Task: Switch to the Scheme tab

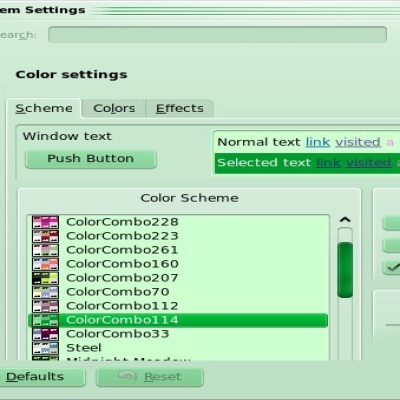Action: [x=44, y=108]
